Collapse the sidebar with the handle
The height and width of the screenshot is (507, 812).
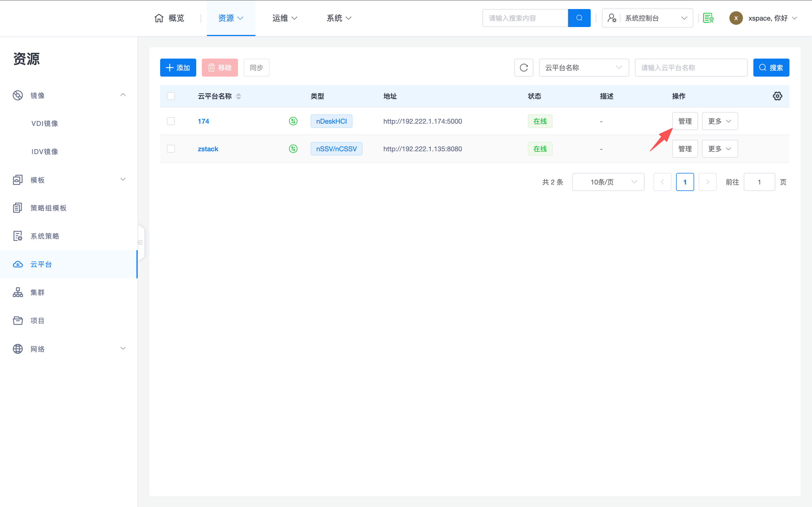point(141,243)
